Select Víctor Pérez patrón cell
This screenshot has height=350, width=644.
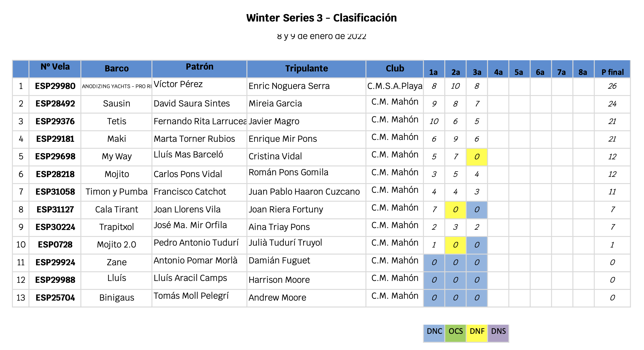(x=199, y=87)
